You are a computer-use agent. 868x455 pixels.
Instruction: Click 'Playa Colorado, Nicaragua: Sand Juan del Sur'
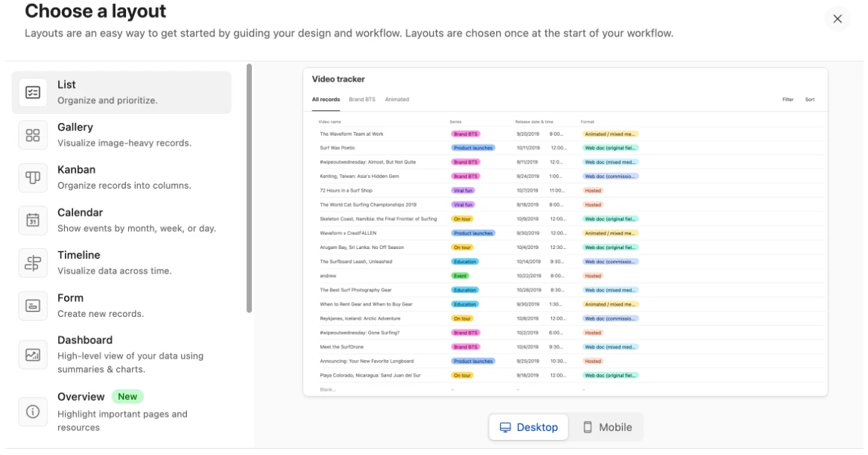point(370,376)
